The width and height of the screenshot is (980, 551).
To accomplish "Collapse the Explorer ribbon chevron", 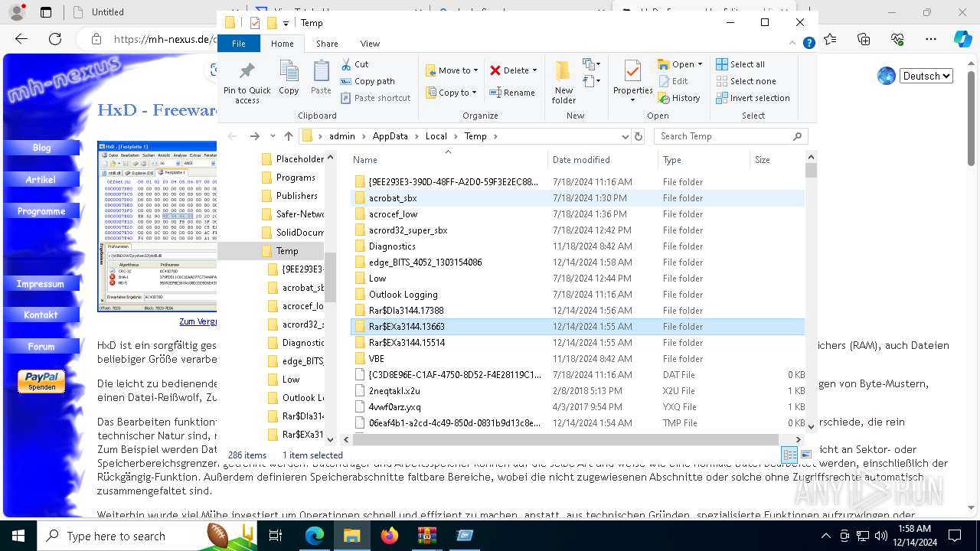I will tap(793, 44).
